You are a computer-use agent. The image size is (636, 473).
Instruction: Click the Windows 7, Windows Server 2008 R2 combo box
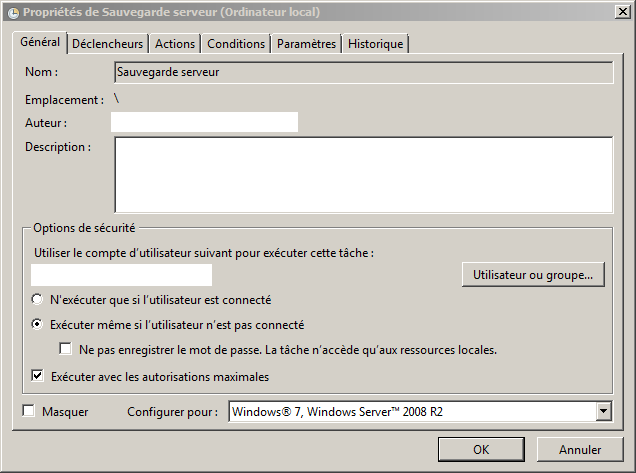point(420,411)
